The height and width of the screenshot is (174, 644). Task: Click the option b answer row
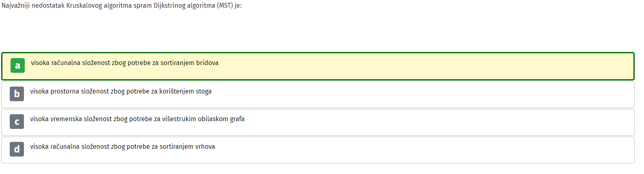(318, 95)
